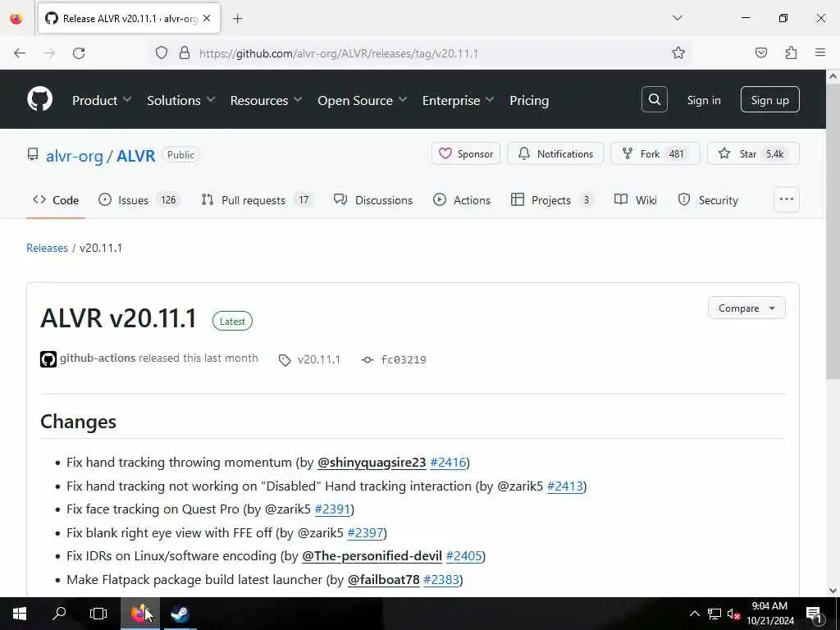Click the repository icon beside alvr-org
This screenshot has height=630, width=840.
[x=33, y=155]
